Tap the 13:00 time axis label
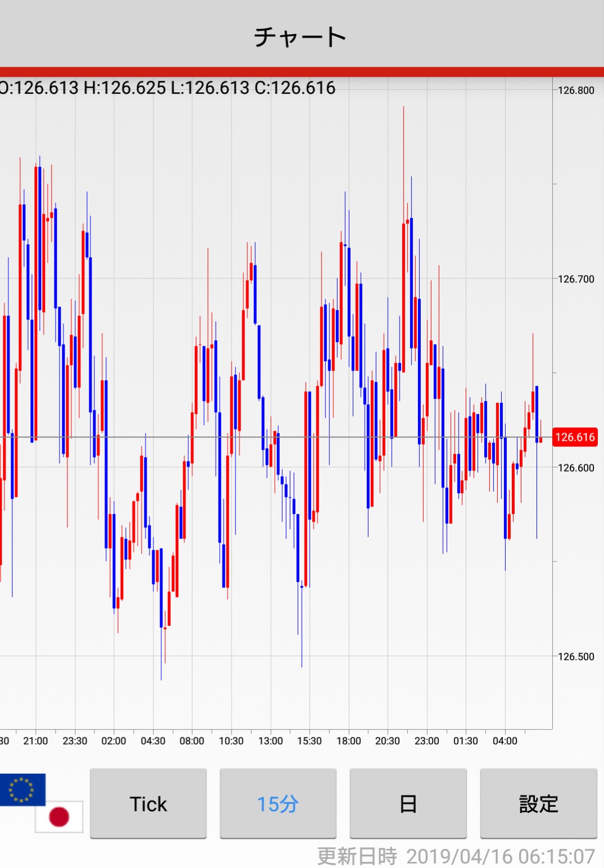Viewport: 604px width, 868px height. (x=270, y=741)
